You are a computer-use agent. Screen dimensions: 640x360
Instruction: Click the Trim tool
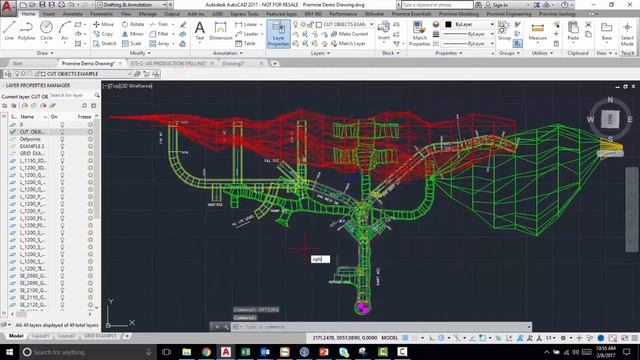click(159, 24)
